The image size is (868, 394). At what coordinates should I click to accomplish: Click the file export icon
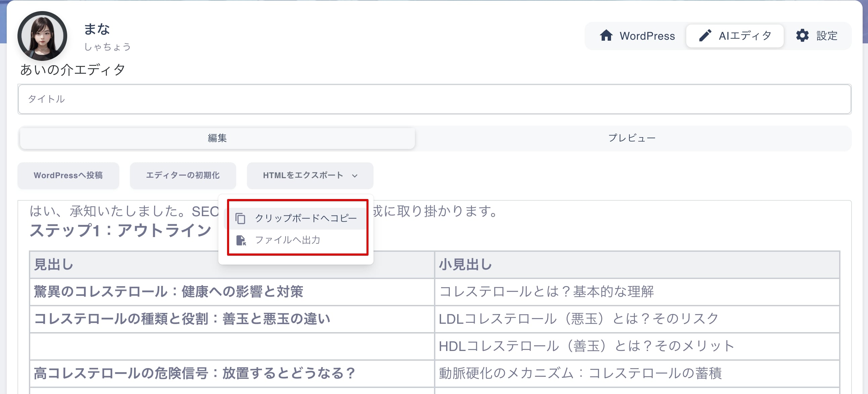pos(241,240)
